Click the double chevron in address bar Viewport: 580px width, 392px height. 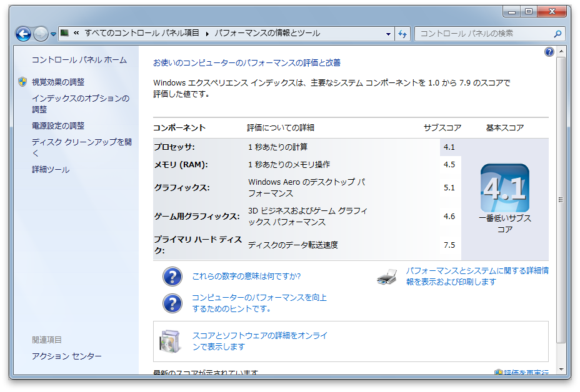click(76, 33)
